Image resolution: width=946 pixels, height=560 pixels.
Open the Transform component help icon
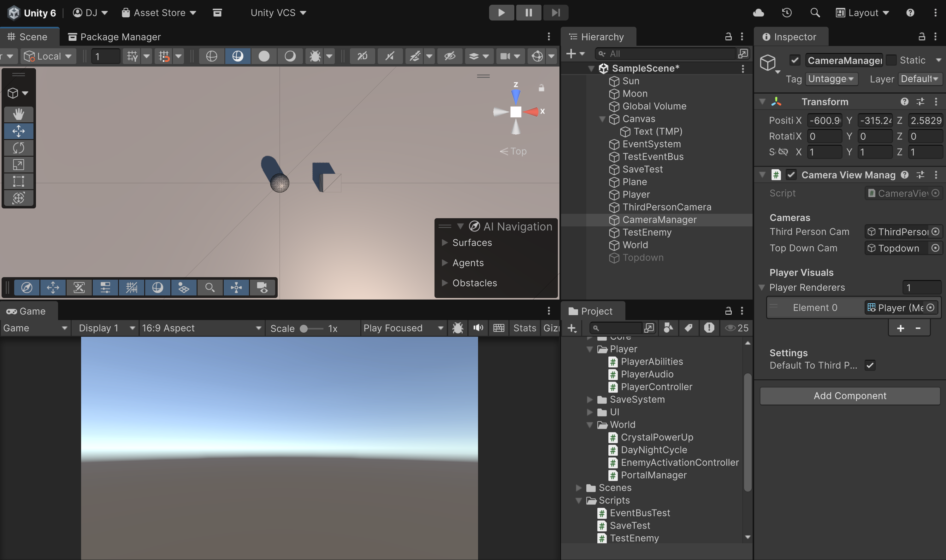point(904,102)
